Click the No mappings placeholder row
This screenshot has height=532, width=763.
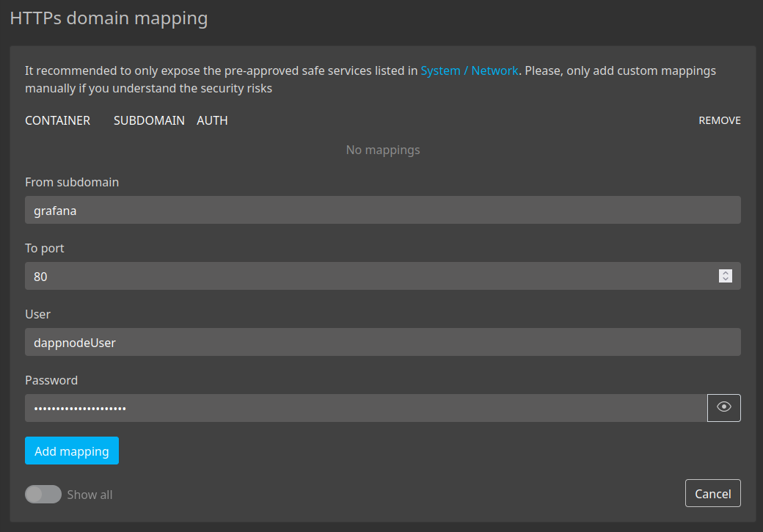[x=383, y=150]
